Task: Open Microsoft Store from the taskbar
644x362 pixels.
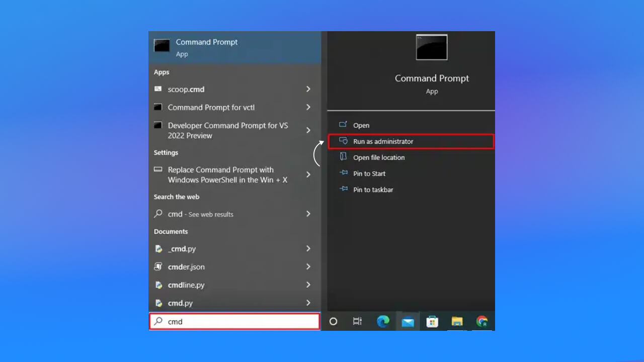Action: 432,321
